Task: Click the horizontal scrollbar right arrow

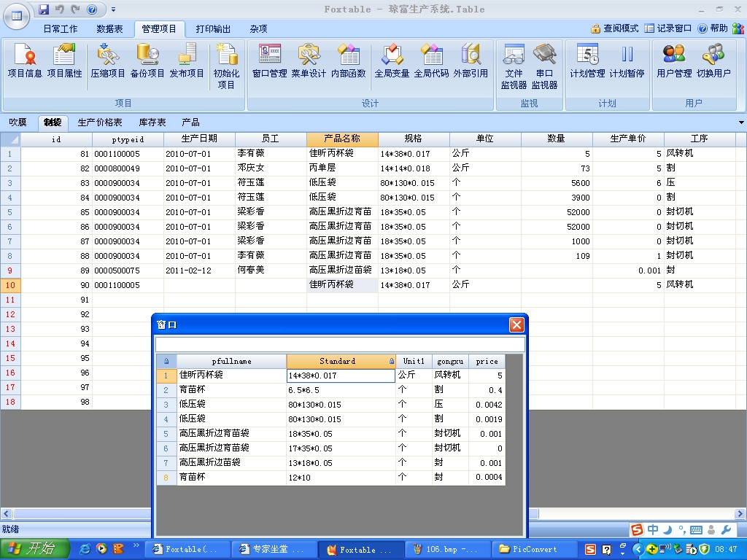Action: (740, 514)
